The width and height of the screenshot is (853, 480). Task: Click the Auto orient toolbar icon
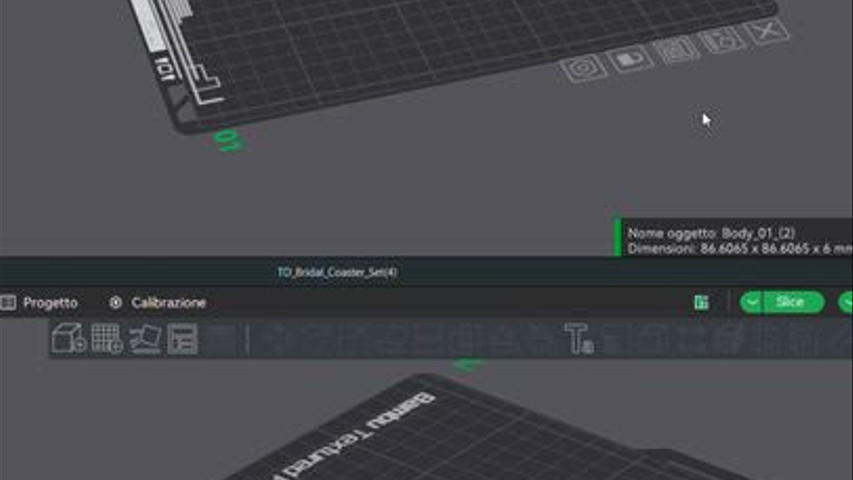145,339
